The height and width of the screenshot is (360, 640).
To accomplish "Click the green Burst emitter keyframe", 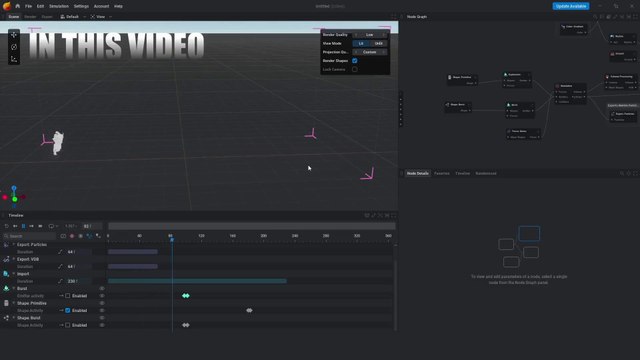I will [x=186, y=296].
